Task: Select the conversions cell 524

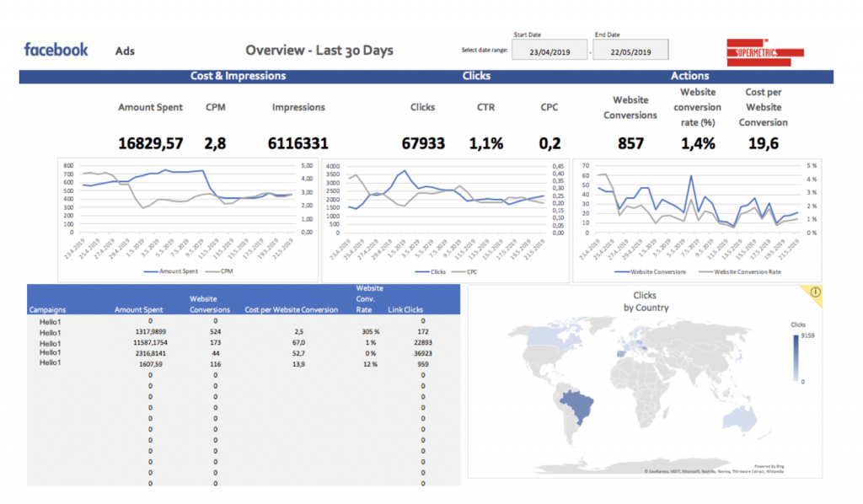Action: [215, 332]
